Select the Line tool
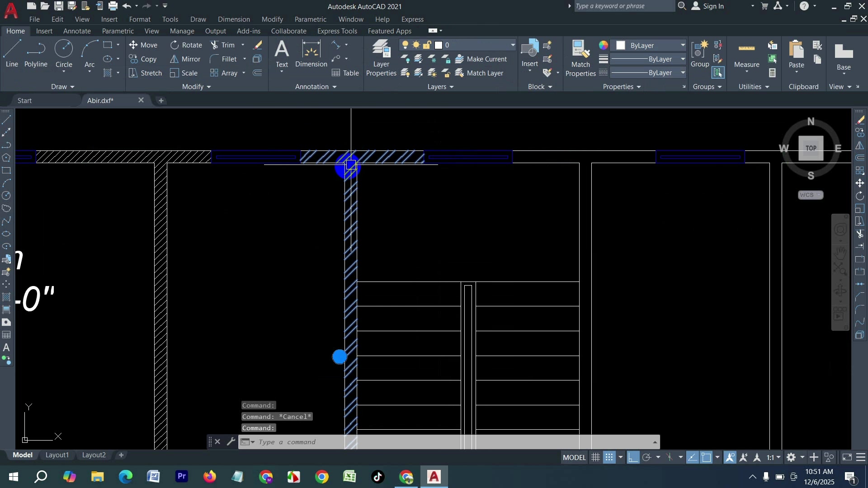The image size is (868, 488). pyautogui.click(x=12, y=54)
